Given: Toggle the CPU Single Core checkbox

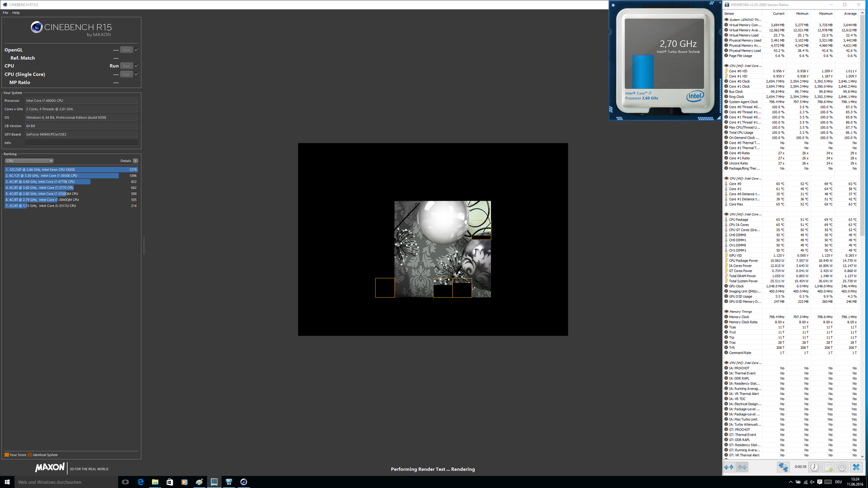Looking at the screenshot, I should click(137, 74).
